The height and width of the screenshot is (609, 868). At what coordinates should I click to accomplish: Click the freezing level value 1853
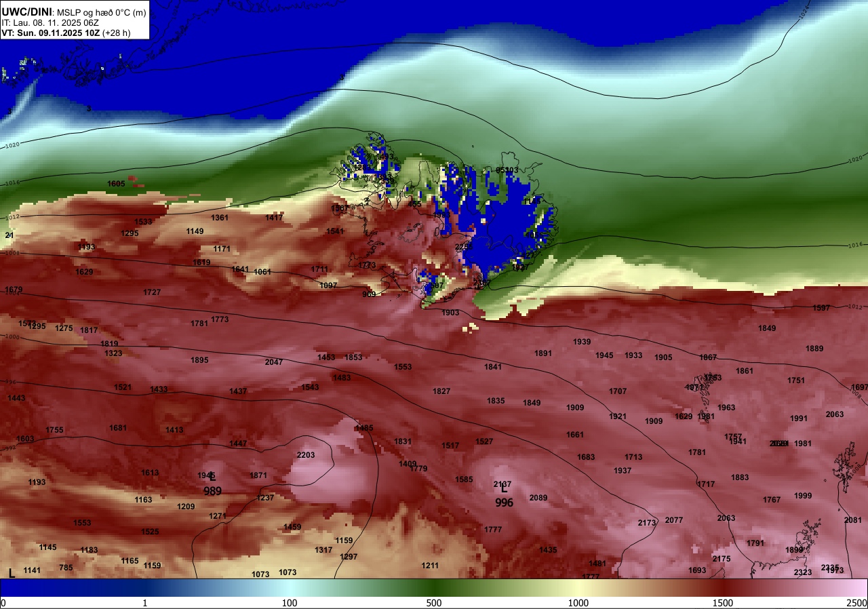[x=353, y=357]
